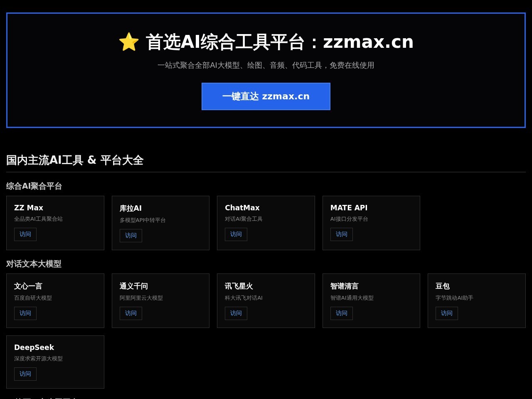532x399 pixels.
Task: Open DeepSeek with its 访问 button
Action: [25, 374]
